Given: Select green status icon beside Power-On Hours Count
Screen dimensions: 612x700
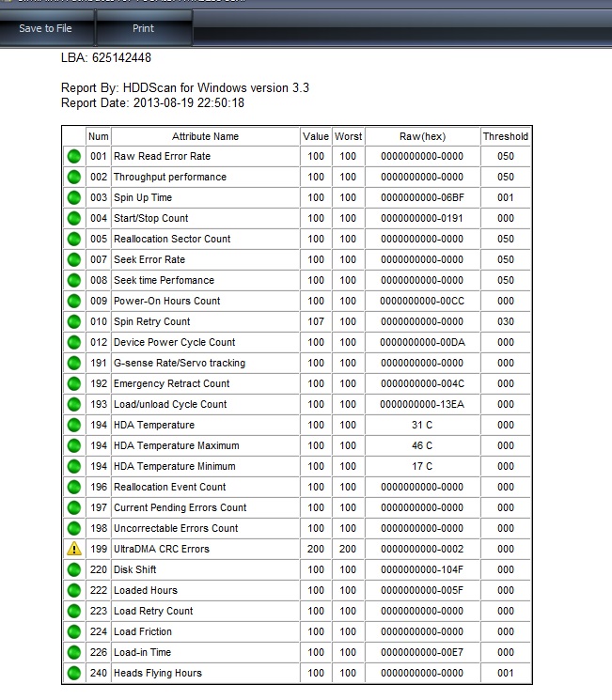Looking at the screenshot, I should coord(74,301).
